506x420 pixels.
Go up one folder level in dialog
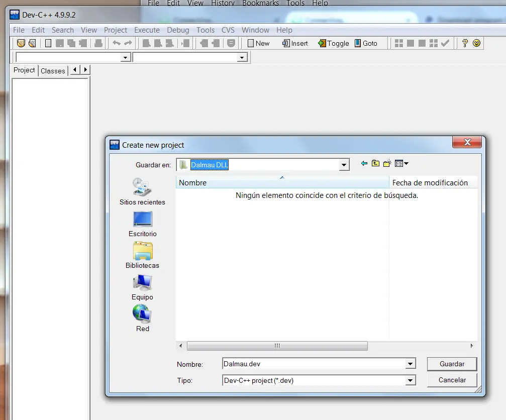click(375, 164)
